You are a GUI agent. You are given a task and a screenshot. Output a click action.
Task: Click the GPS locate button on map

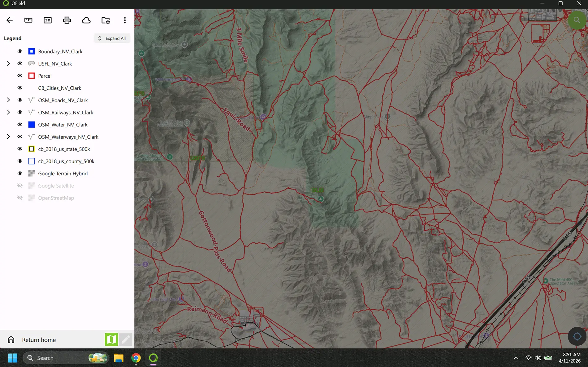[577, 336]
